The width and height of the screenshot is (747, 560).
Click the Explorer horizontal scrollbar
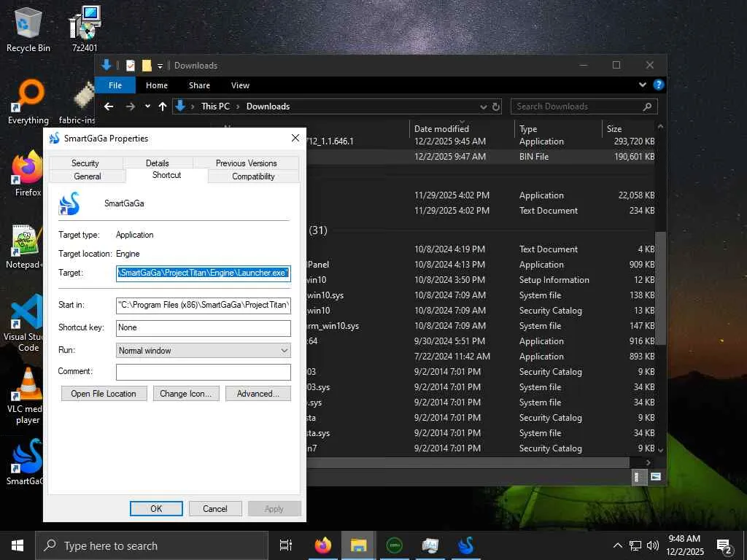(x=468, y=462)
